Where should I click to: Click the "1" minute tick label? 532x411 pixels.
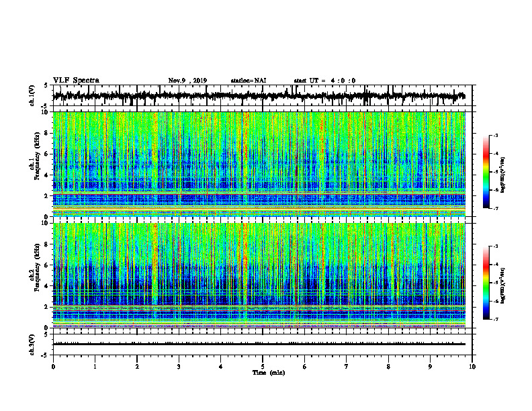95,367
